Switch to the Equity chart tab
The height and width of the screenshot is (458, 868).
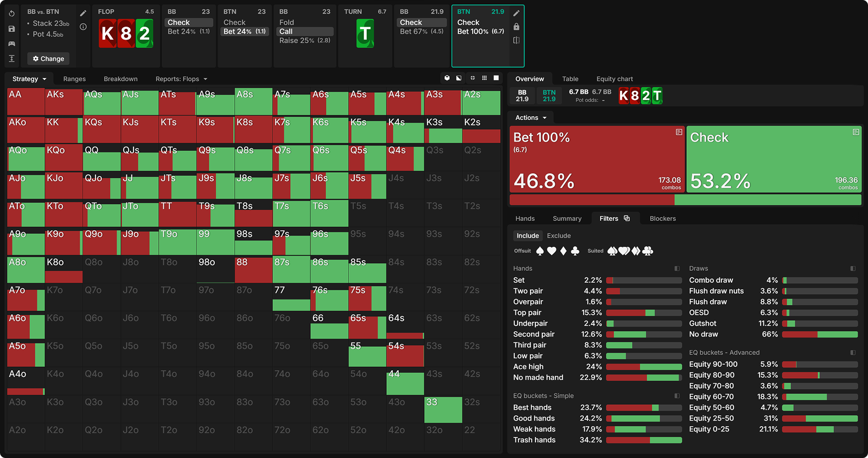(x=614, y=79)
